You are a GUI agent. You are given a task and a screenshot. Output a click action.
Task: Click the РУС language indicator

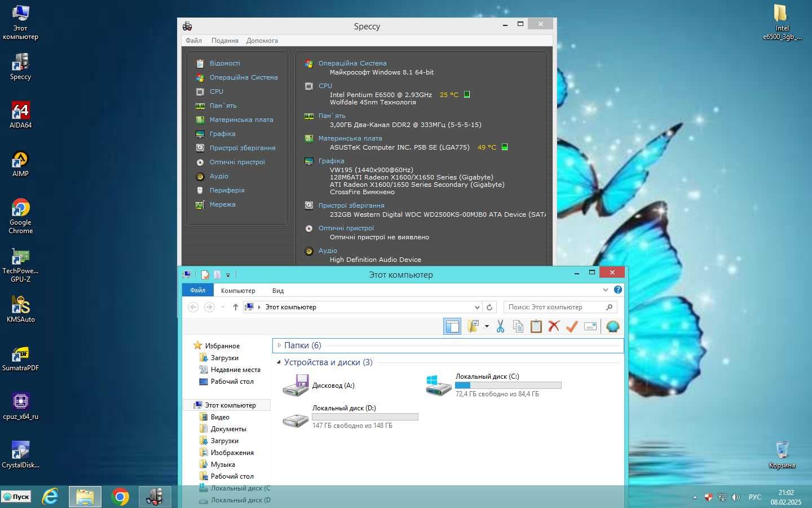pos(754,497)
